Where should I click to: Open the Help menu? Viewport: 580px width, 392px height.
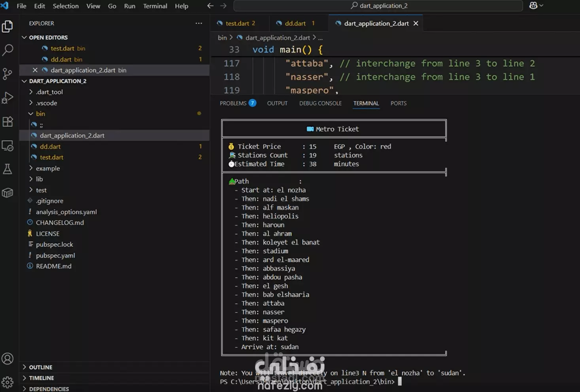[181, 6]
